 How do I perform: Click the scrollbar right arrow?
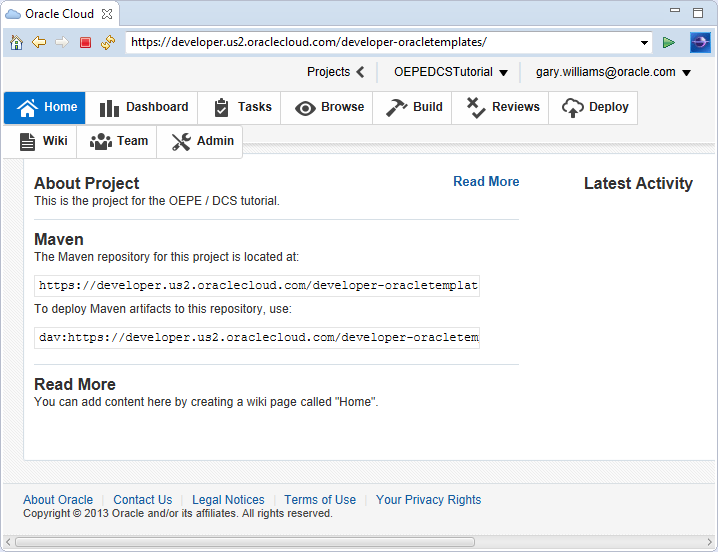coord(709,542)
